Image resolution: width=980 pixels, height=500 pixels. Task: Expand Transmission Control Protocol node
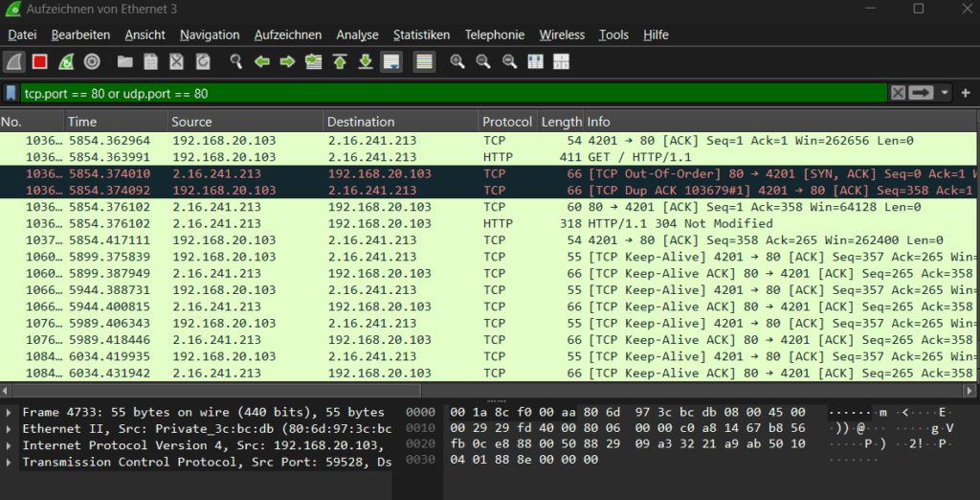coord(8,462)
